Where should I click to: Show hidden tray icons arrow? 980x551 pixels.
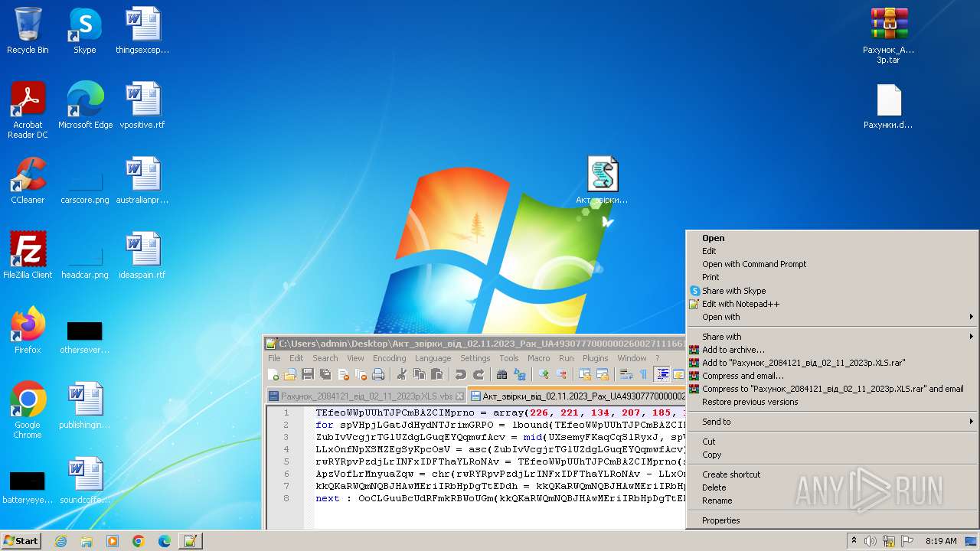coord(853,541)
